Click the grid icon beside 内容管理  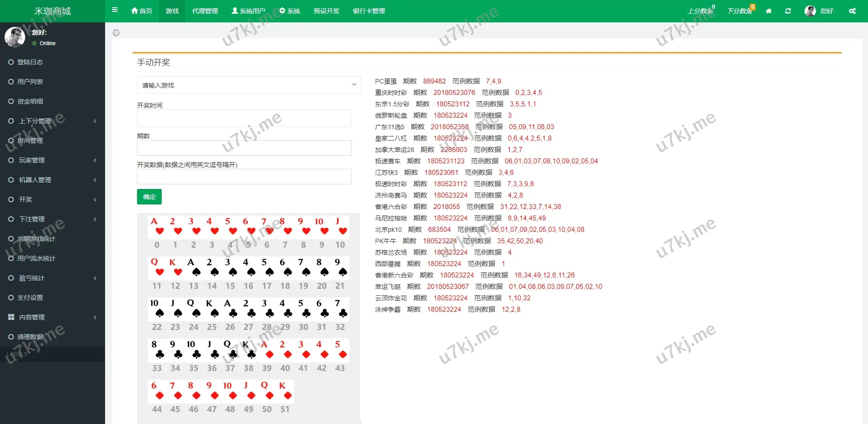11,317
